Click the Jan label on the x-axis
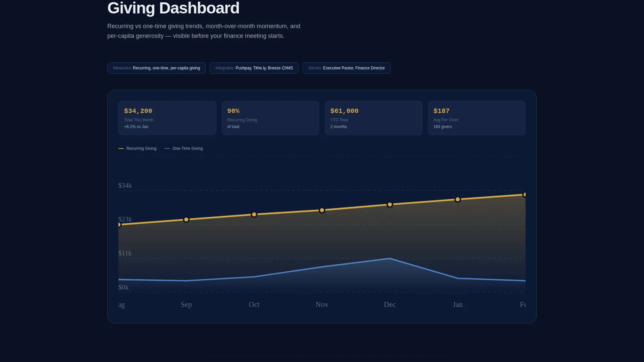The height and width of the screenshot is (362, 644). (458, 305)
